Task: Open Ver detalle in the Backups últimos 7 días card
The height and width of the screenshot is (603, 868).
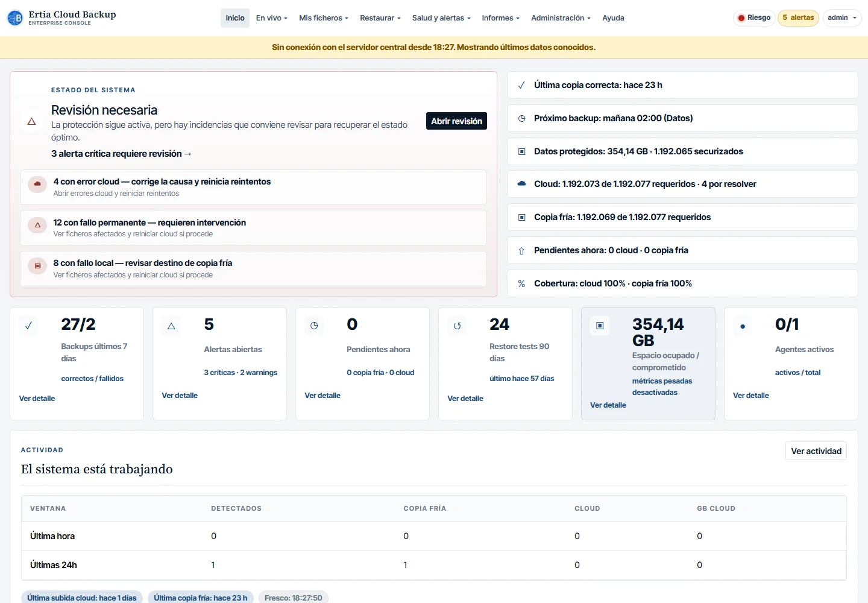Action: (37, 399)
